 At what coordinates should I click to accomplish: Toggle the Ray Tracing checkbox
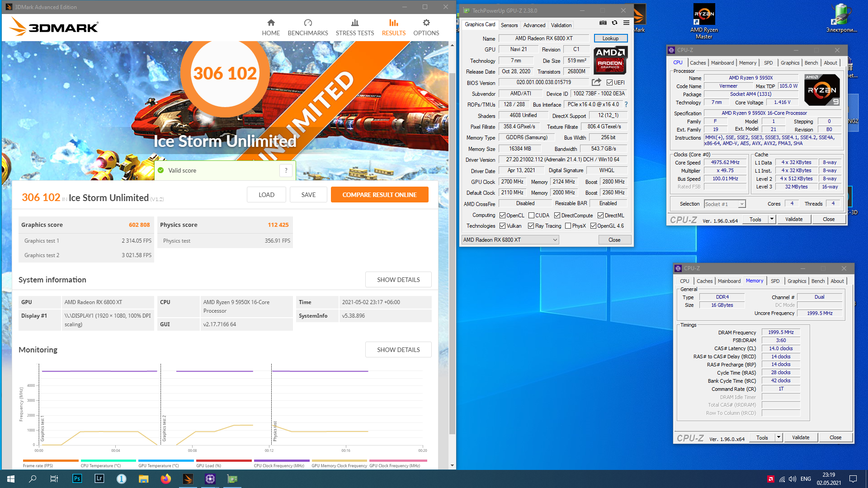(531, 226)
